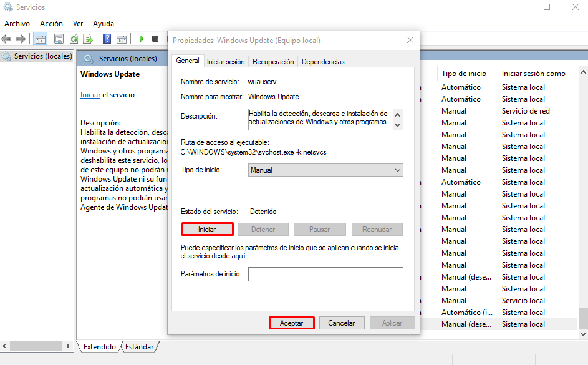Click left-pane horizontal scrollbar right arrow
Screen dimensions: 588x365
67,346
